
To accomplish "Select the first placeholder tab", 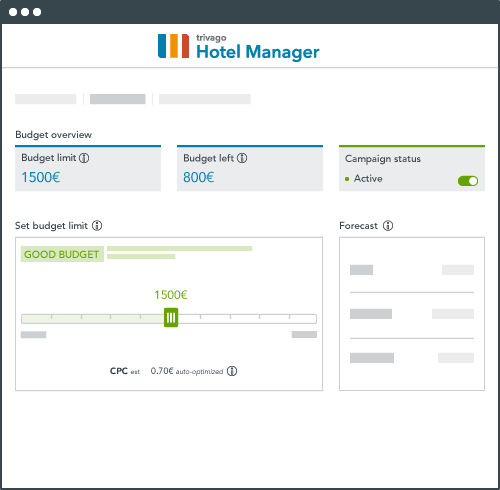I will [46, 99].
